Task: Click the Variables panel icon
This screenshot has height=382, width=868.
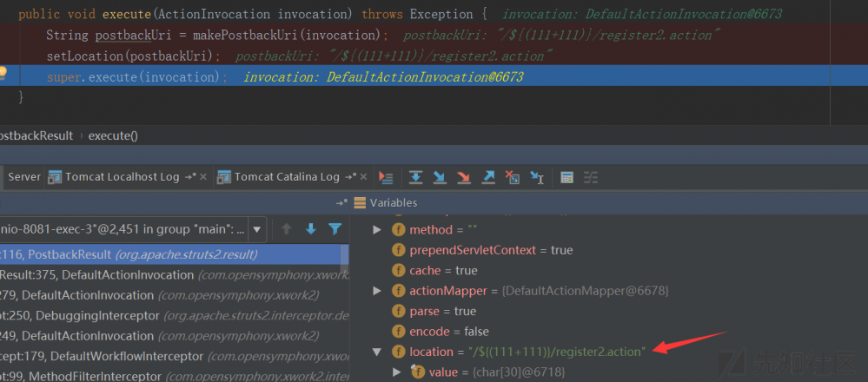Action: tap(360, 203)
